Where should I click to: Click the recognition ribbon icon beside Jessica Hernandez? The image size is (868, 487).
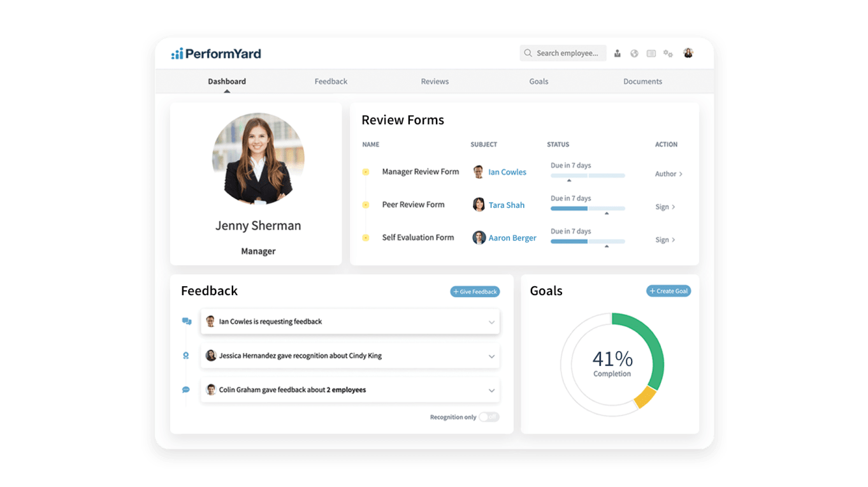point(186,356)
